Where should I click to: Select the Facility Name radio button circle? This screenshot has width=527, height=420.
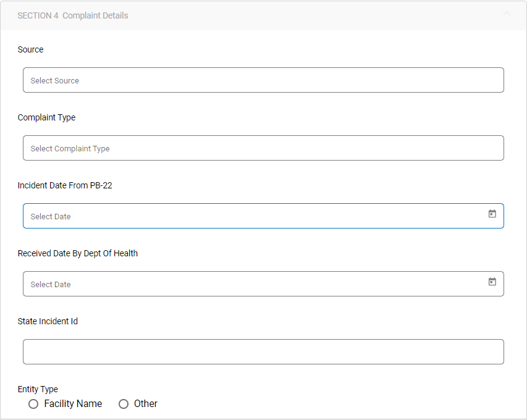(33, 404)
